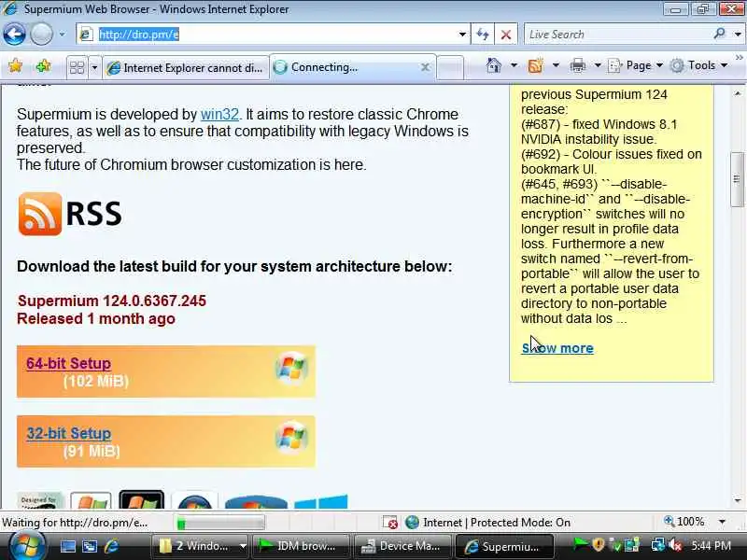Click the network connection tray icon
Image resolution: width=747 pixels, height=560 pixels.
coord(659,544)
